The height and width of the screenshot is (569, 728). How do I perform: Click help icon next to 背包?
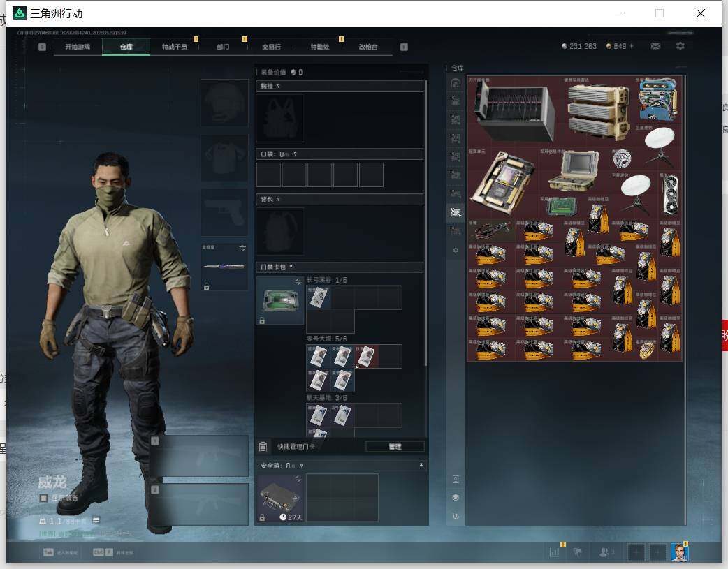[x=278, y=200]
